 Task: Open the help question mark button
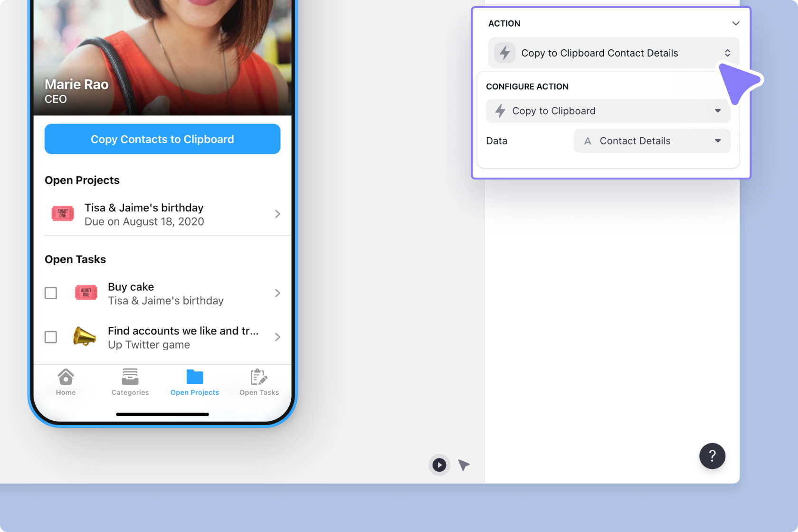point(712,456)
